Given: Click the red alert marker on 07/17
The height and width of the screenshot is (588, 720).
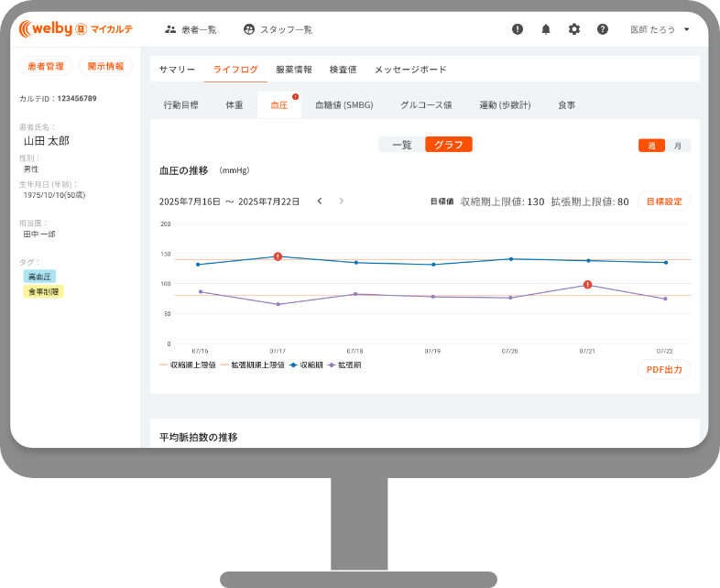Looking at the screenshot, I should (278, 256).
